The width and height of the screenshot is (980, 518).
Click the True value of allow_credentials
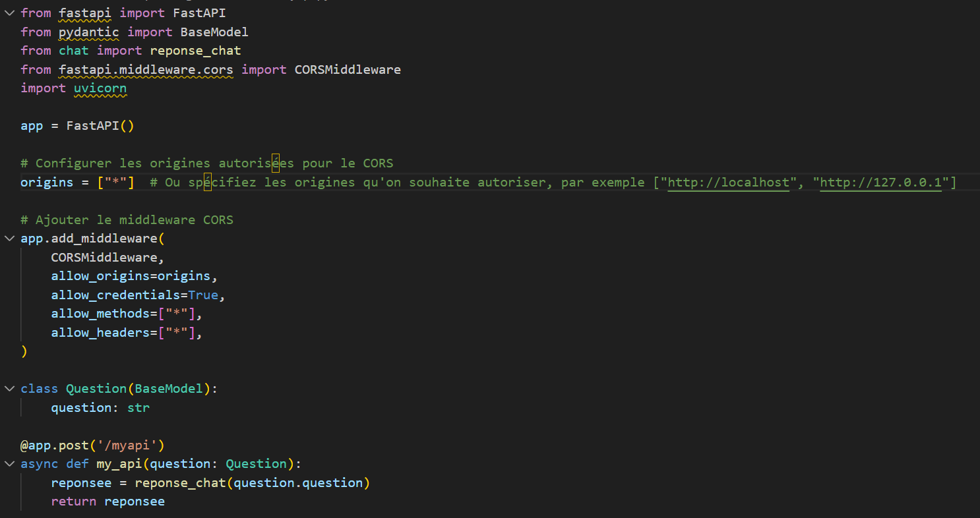pos(203,295)
